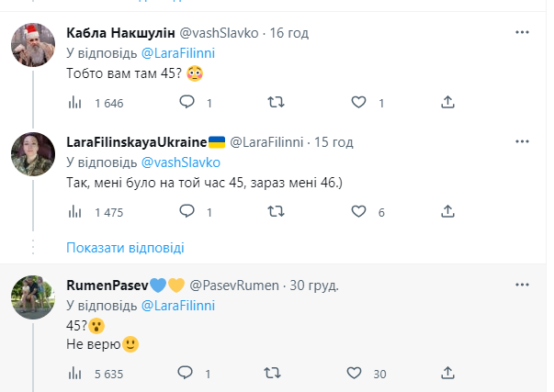554x392 pixels.
Task: Reply to RumenPasev's tweet
Action: pos(187,373)
